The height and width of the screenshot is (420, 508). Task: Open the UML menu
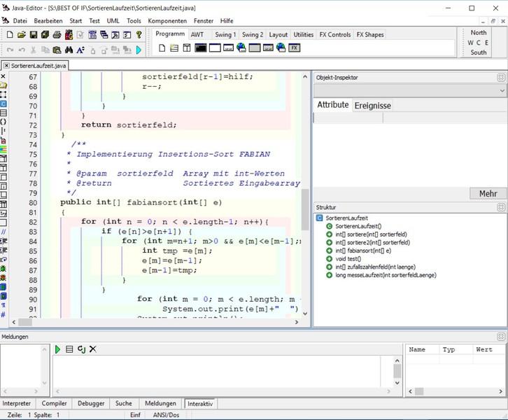(113, 20)
